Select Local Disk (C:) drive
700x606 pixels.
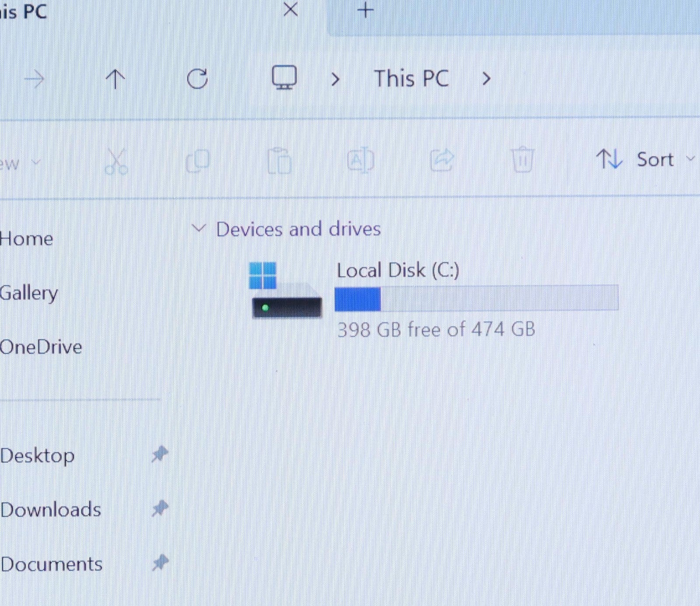tap(397, 270)
